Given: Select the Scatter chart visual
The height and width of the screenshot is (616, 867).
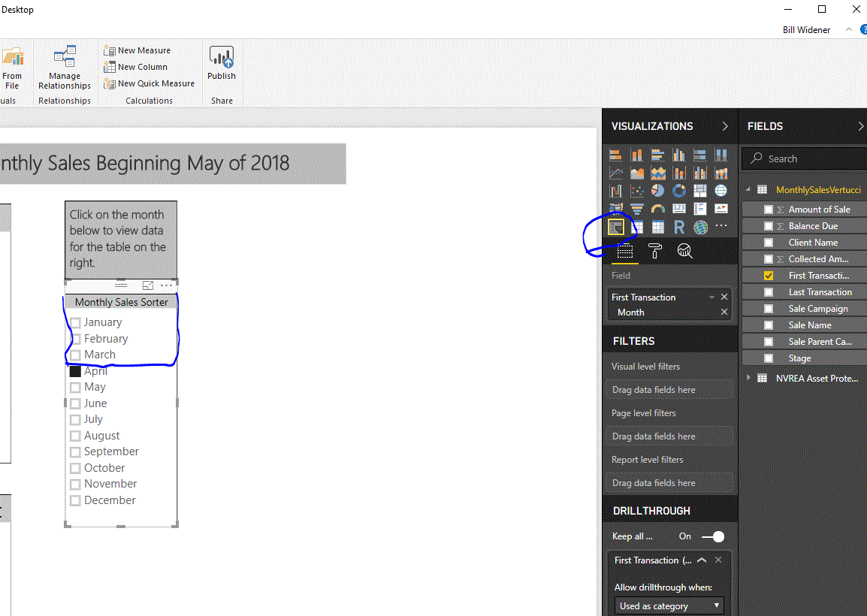Looking at the screenshot, I should (x=636, y=191).
